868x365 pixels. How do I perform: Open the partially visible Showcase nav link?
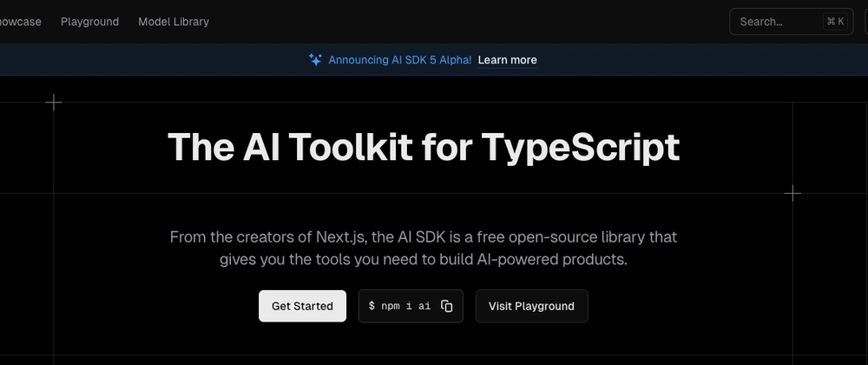tap(21, 22)
